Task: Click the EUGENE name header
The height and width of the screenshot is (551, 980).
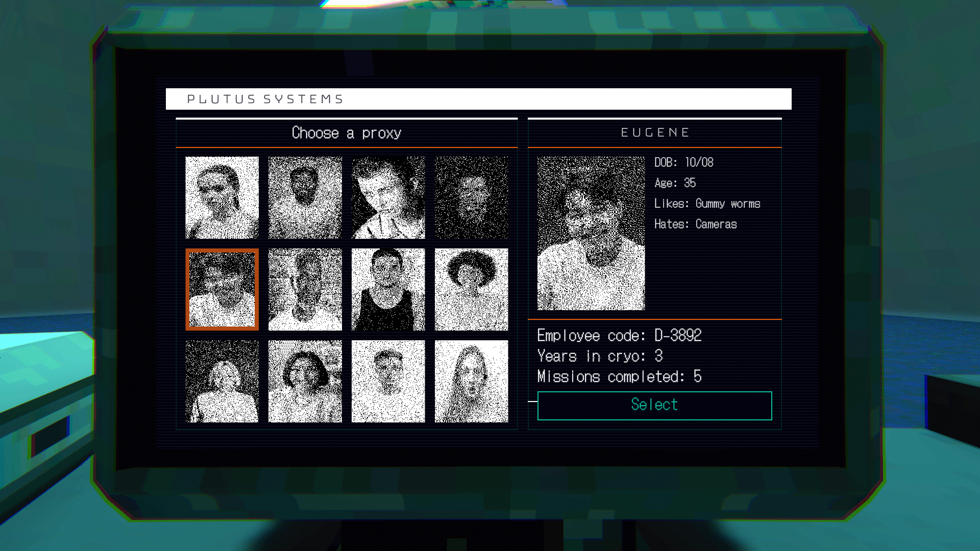Action: (655, 133)
